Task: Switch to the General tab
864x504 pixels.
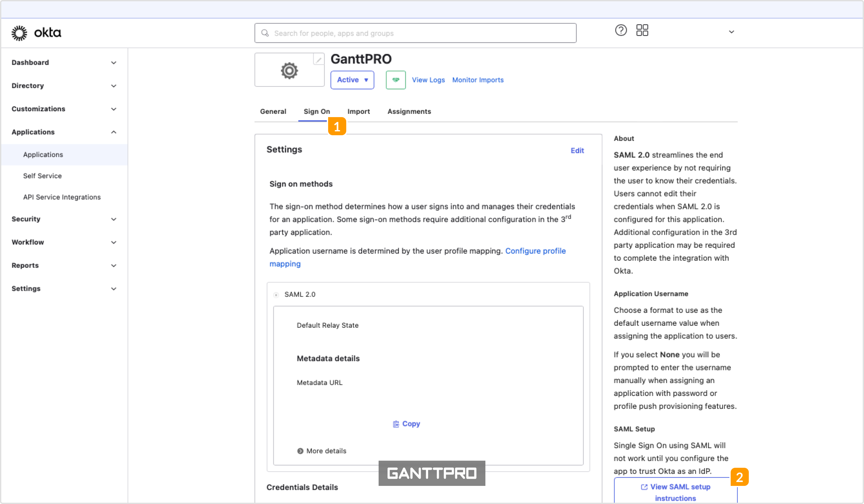Action: pos(273,111)
